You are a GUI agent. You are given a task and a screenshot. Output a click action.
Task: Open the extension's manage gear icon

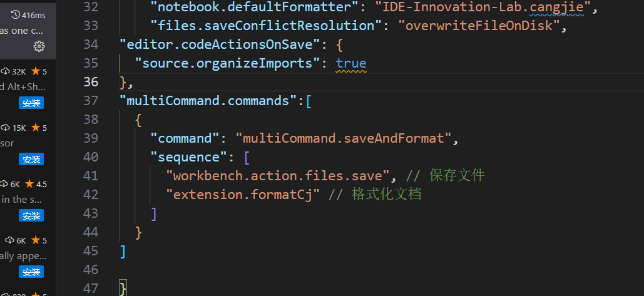(x=39, y=46)
